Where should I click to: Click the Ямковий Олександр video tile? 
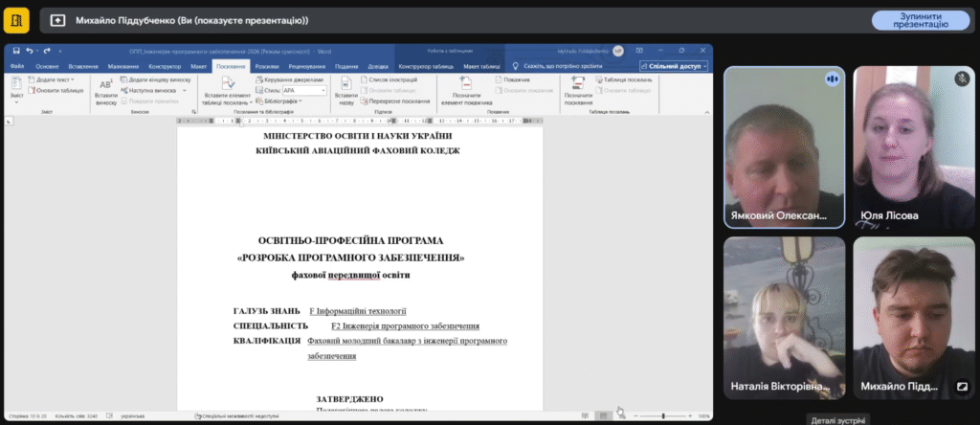tap(785, 147)
